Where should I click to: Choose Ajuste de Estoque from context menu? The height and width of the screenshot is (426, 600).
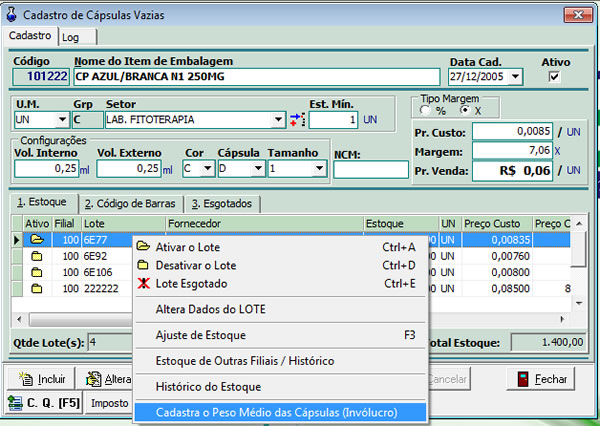tap(201, 335)
